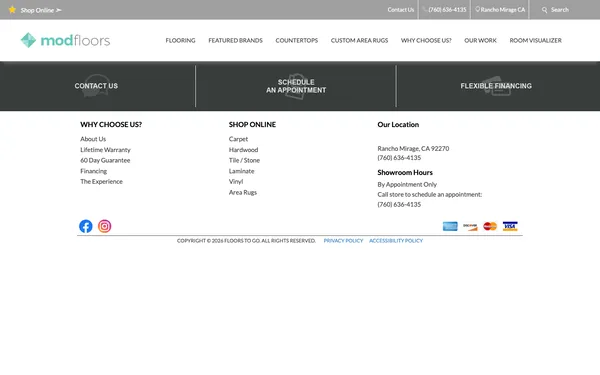
Task: Open Custom Area Rugs menu
Action: (359, 40)
